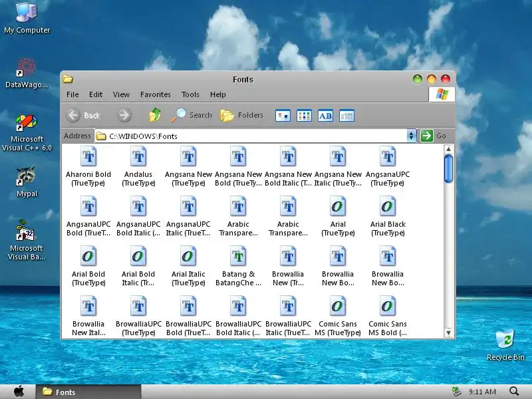Click the Fonts taskbar button

88,392
